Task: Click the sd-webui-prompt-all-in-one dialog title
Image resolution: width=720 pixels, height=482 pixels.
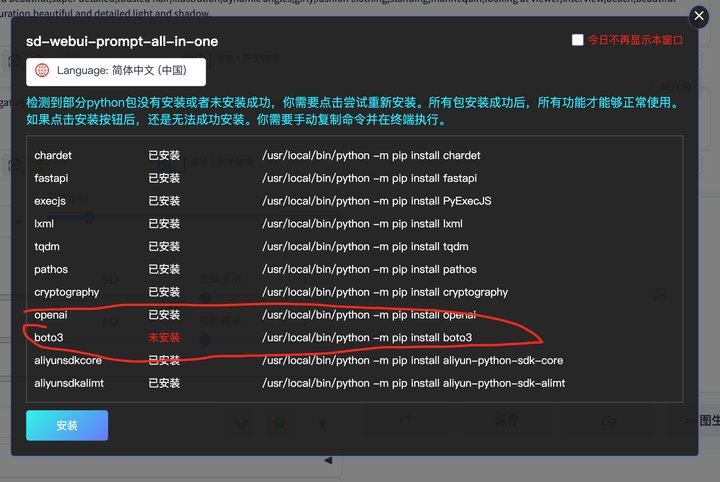Action: (x=122, y=41)
